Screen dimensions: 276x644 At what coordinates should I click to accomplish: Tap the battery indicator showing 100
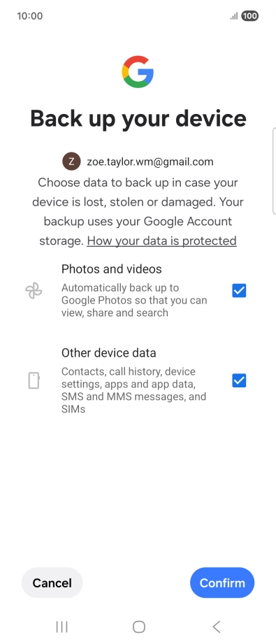[249, 16]
